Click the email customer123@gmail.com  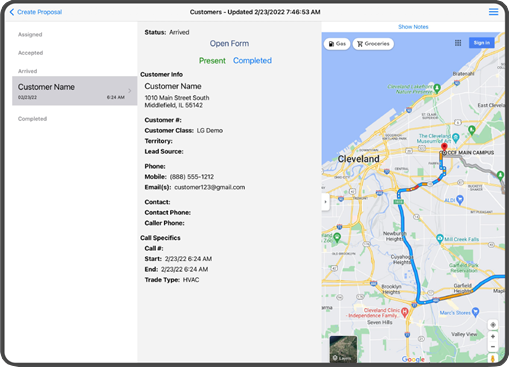pos(210,187)
